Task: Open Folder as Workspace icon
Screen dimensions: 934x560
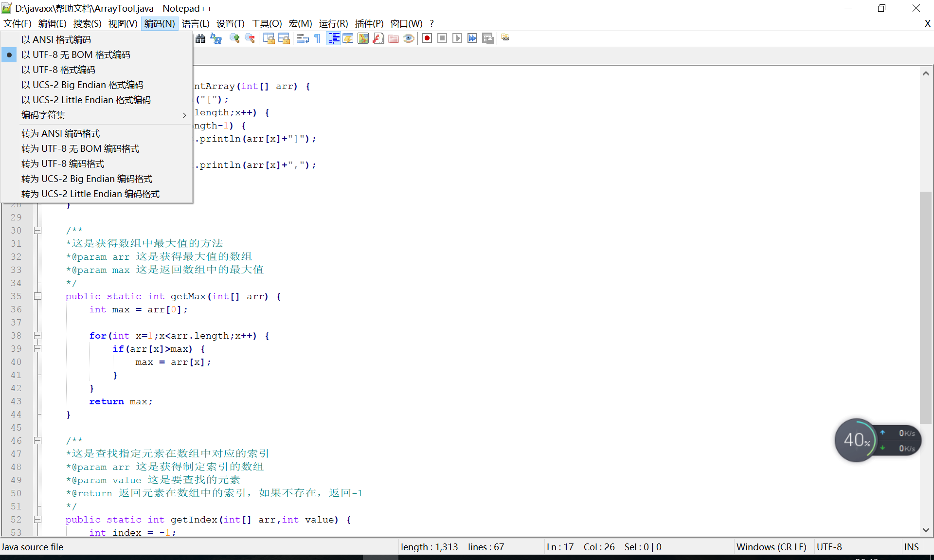Action: (x=394, y=38)
